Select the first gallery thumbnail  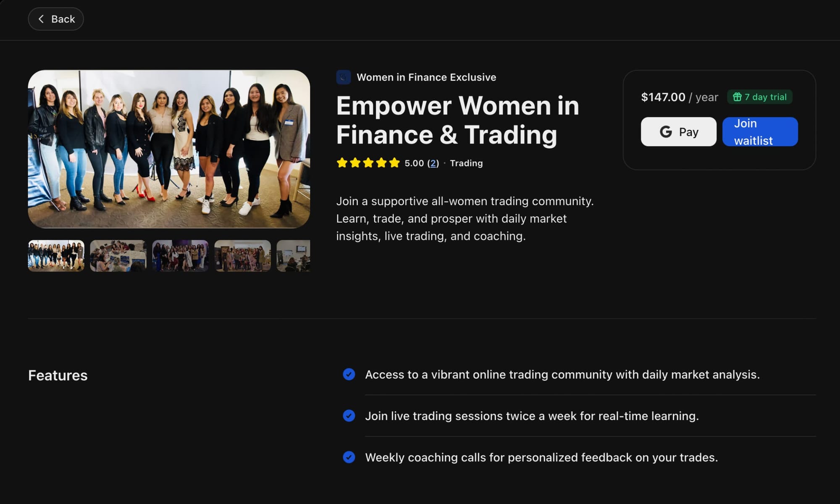[x=56, y=256]
